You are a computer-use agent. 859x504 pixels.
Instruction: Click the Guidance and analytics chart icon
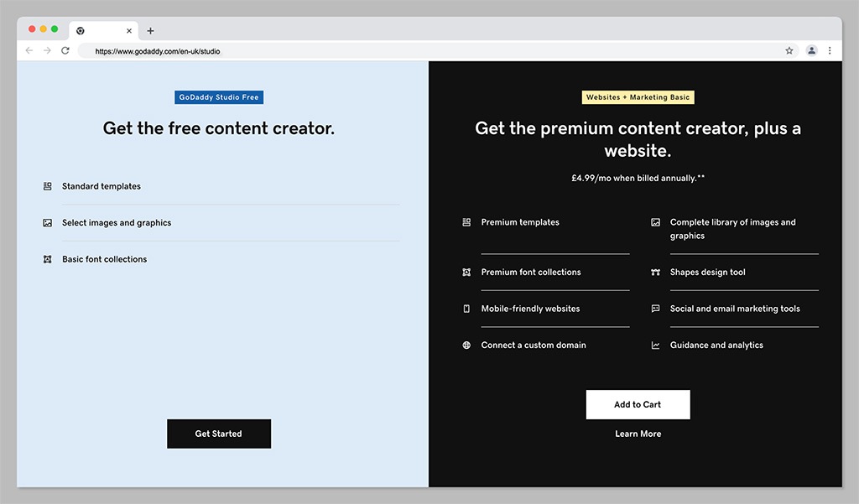(655, 345)
